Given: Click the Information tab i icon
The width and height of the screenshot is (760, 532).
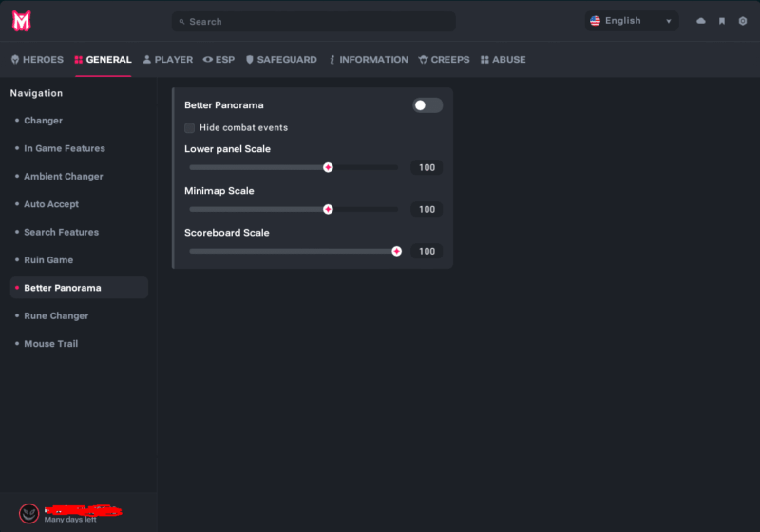Looking at the screenshot, I should point(332,60).
